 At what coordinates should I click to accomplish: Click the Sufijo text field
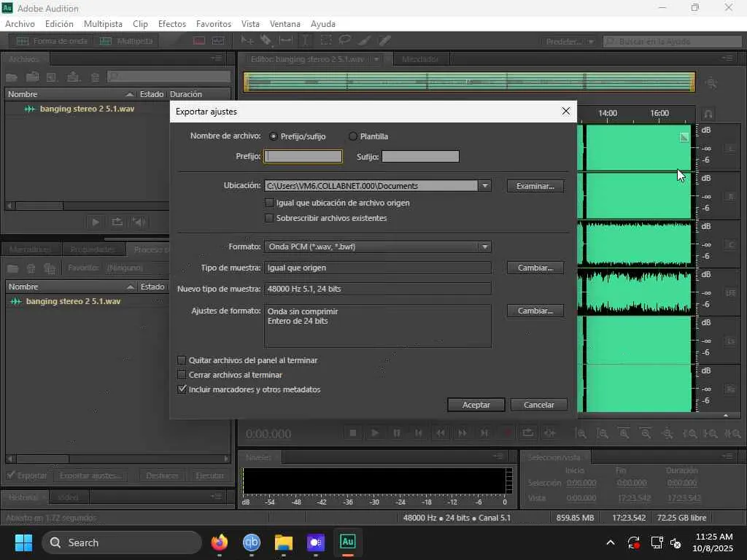(420, 157)
